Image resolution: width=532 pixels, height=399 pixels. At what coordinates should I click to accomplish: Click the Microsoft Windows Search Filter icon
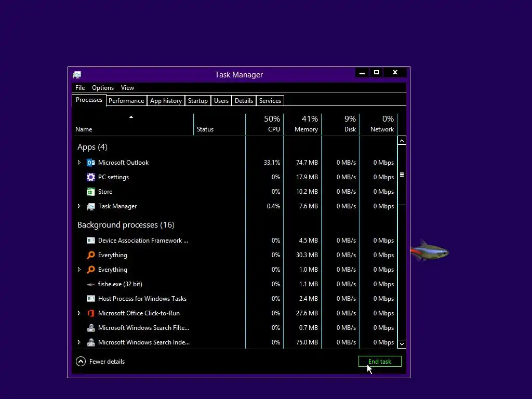tap(90, 328)
